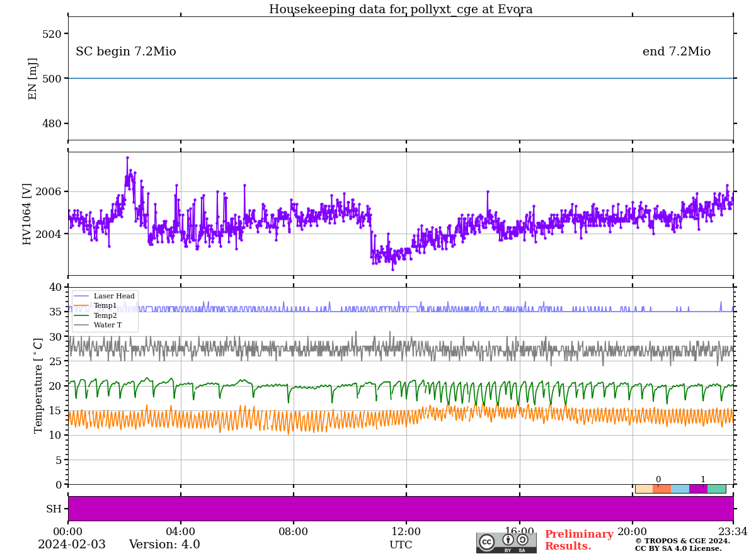Viewport: 756px width, 554px height.
Task: Click the 20:00 time axis label
Action: (x=633, y=532)
